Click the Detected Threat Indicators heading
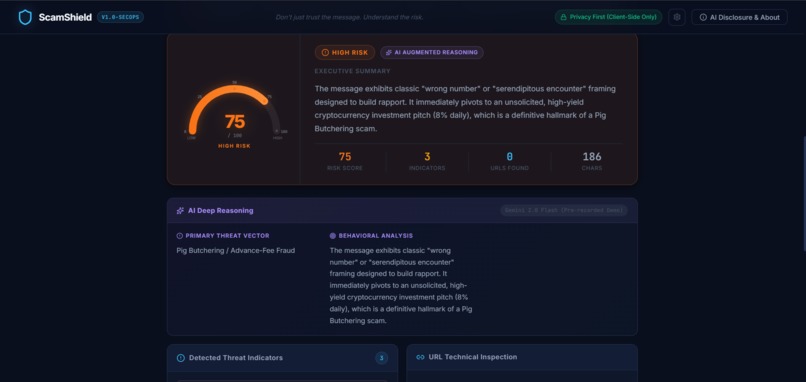The width and height of the screenshot is (806, 382). point(236,358)
